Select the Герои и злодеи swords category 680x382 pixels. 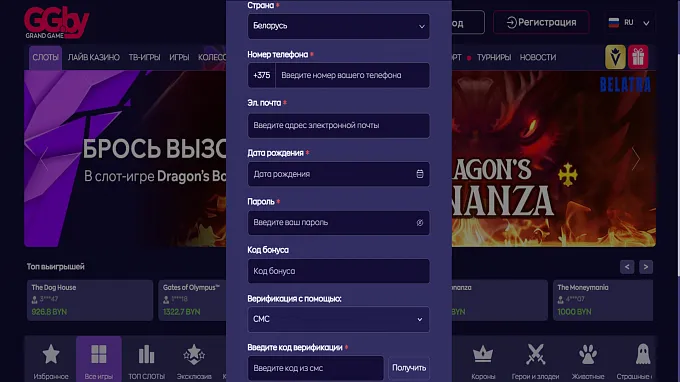[x=535, y=360]
